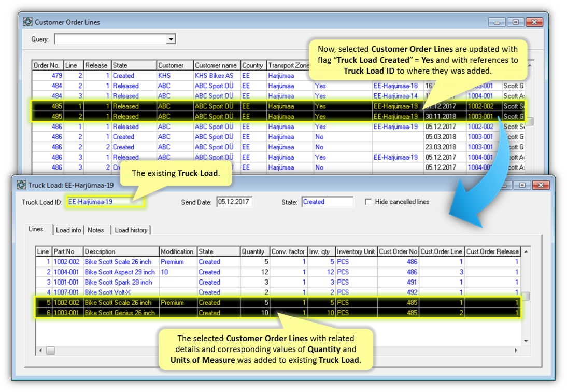Click the Cust.Order No column header
The width and height of the screenshot is (567, 392).
pos(398,251)
